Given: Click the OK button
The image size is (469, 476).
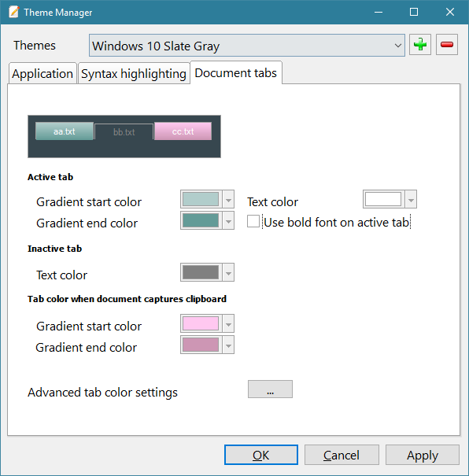Looking at the screenshot, I should click(x=261, y=455).
